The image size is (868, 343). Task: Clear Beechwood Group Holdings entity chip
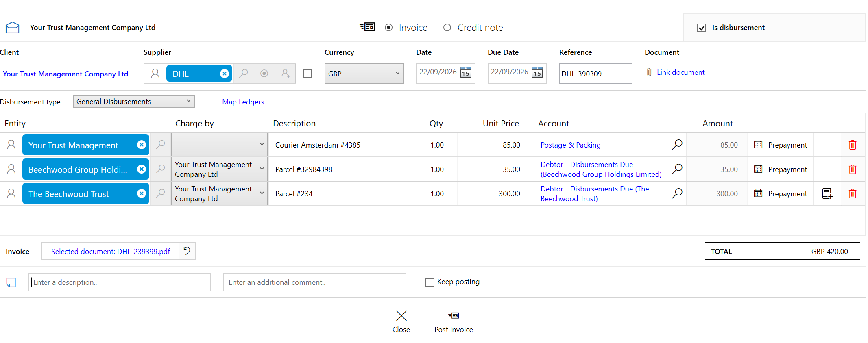click(142, 169)
